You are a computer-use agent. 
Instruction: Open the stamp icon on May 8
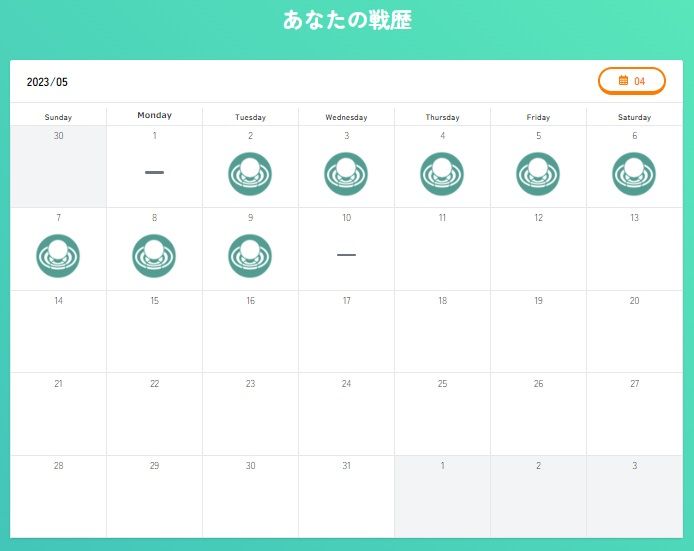(154, 256)
